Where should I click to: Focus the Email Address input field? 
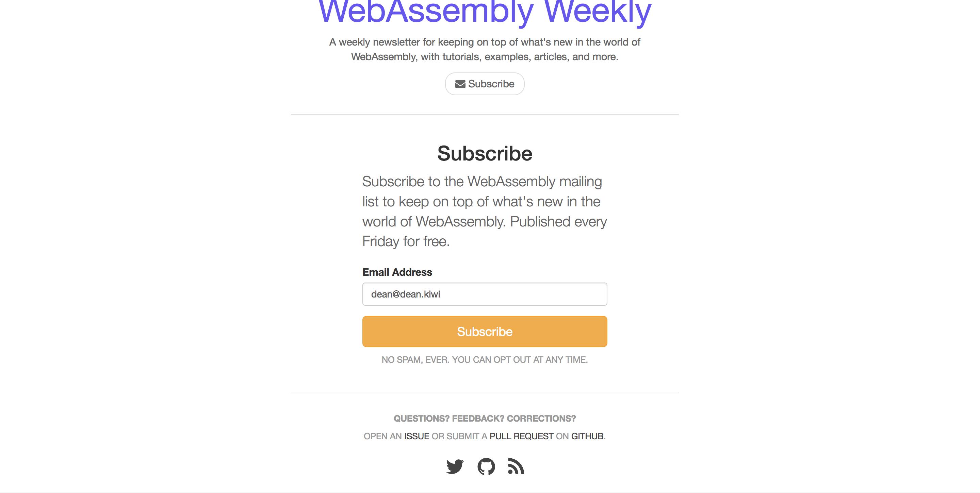[485, 294]
